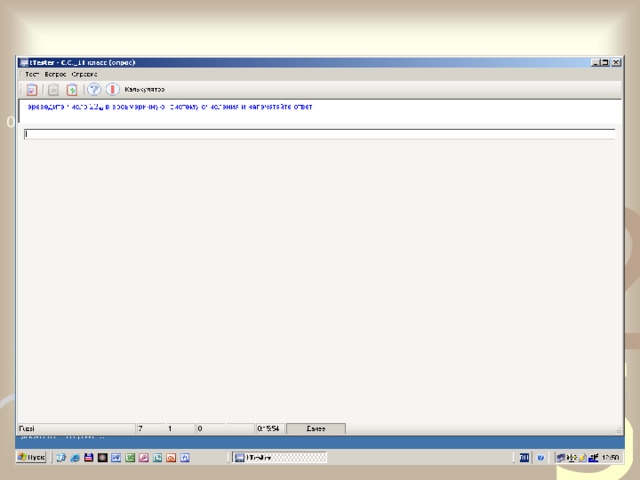This screenshot has width=640, height=480.
Task: Launch Word from quick launch bar
Action: coord(116,458)
